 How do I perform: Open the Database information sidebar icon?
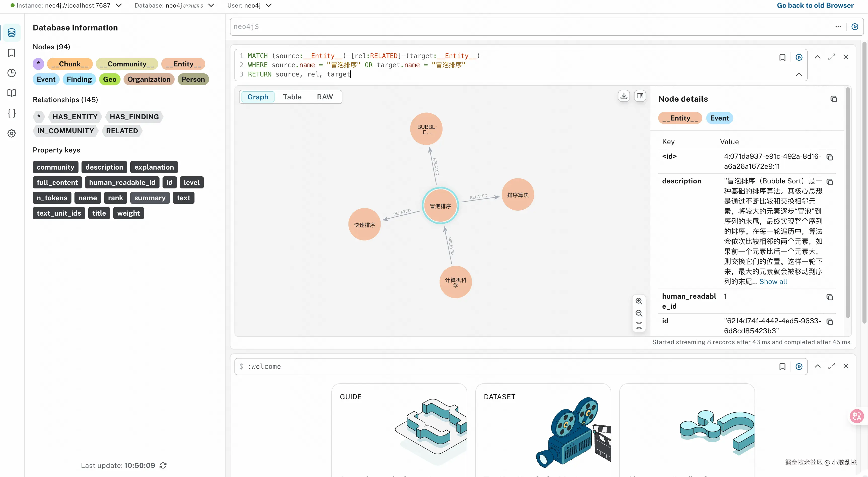12,33
